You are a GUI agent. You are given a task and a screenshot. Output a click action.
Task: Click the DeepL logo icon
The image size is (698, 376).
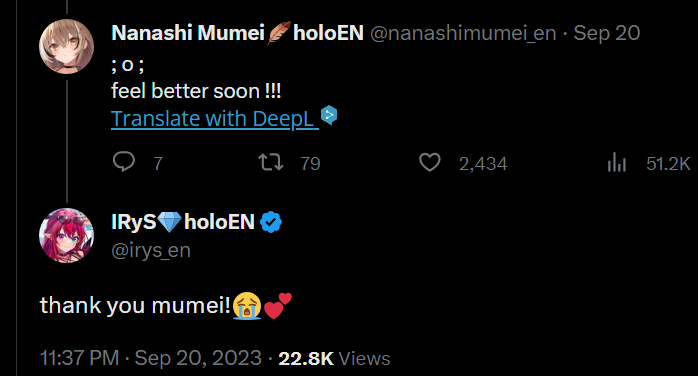click(329, 116)
